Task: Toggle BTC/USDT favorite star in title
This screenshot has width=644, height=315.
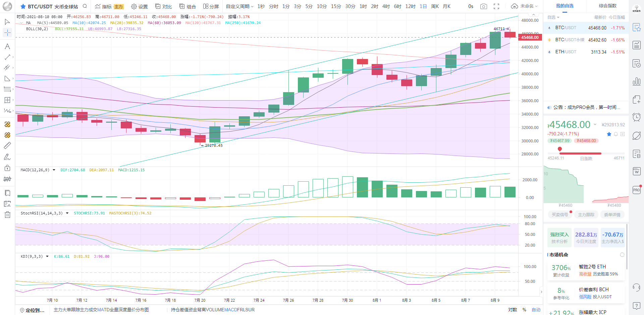Action: pyautogui.click(x=23, y=6)
